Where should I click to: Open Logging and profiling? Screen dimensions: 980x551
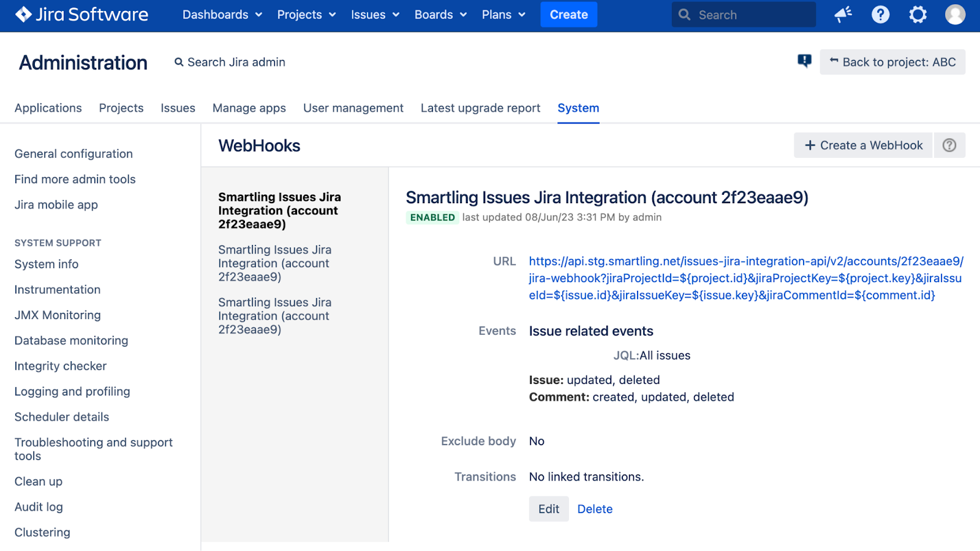coord(72,392)
